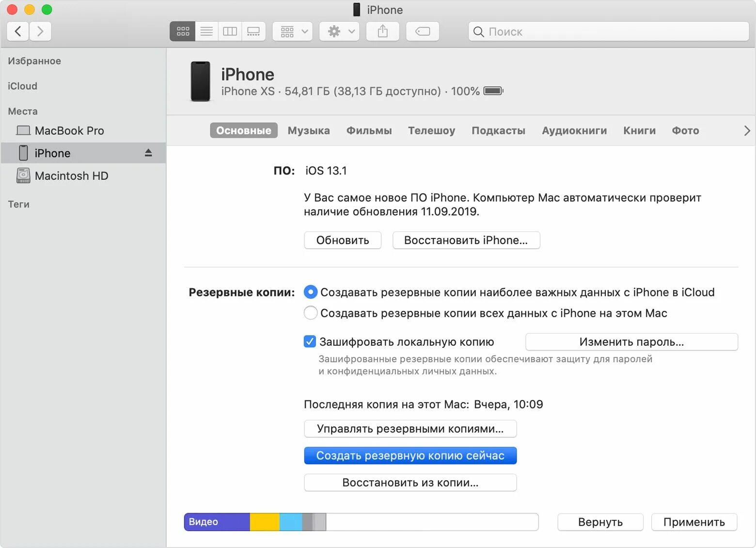Switch to column view
Screen dimensions: 756x548
click(230, 32)
